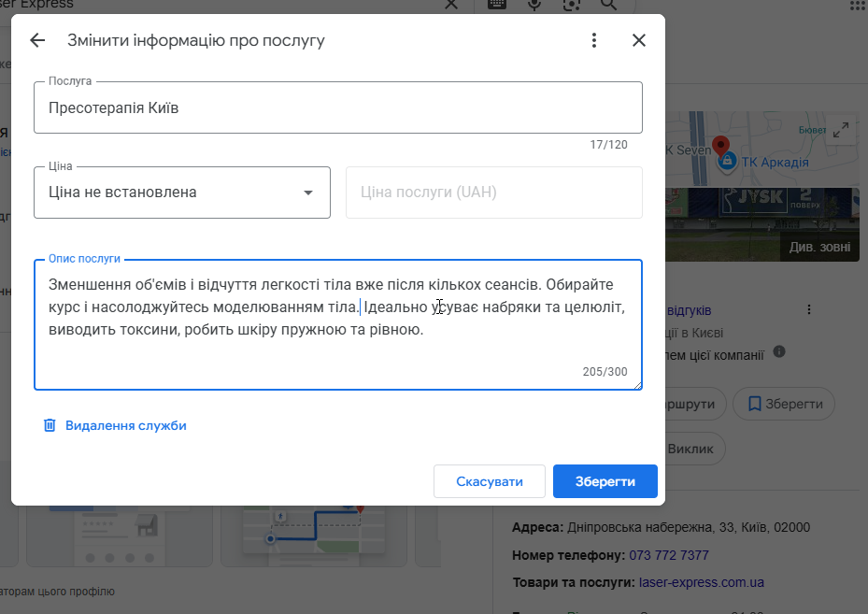Open the Ціна dropdown

click(182, 193)
